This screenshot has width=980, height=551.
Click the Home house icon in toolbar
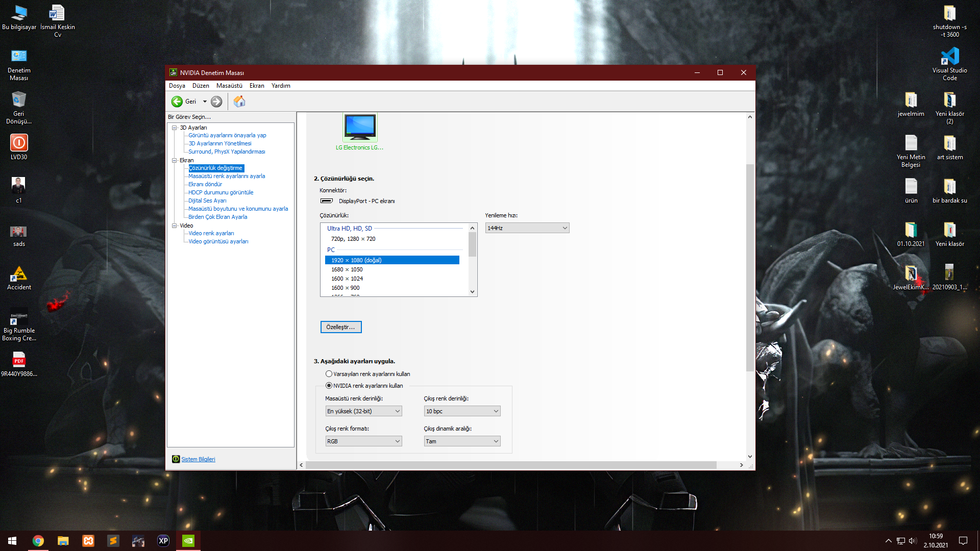(x=239, y=102)
